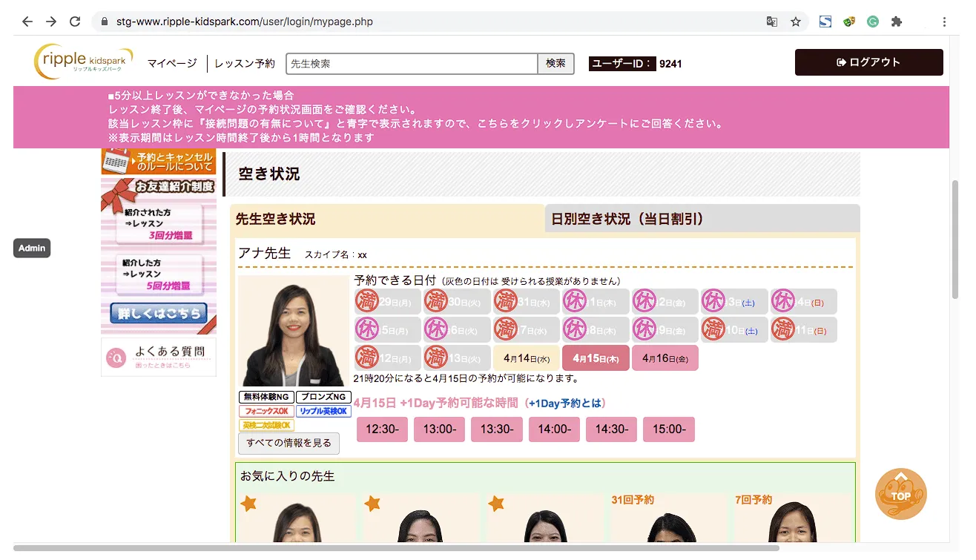The width and height of the screenshot is (976, 560).
Task: Reload the page
Action: [74, 22]
